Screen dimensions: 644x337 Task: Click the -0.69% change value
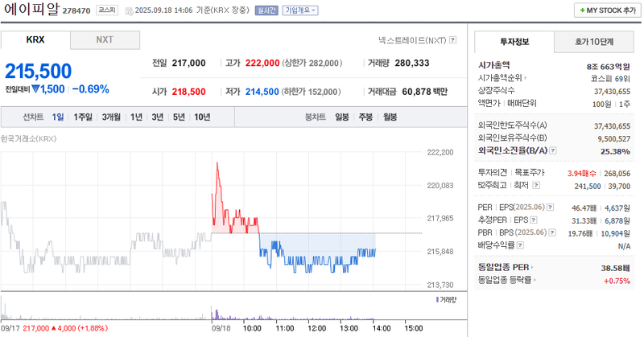pos(91,89)
